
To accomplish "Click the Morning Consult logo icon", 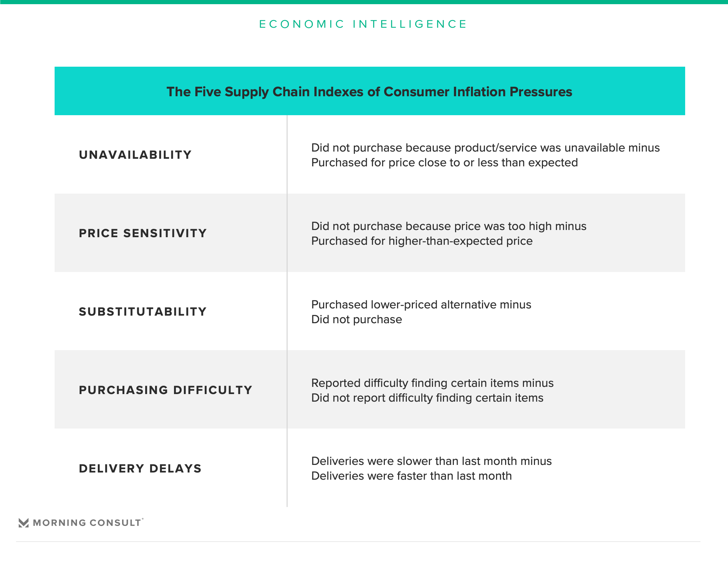I will tap(24, 523).
